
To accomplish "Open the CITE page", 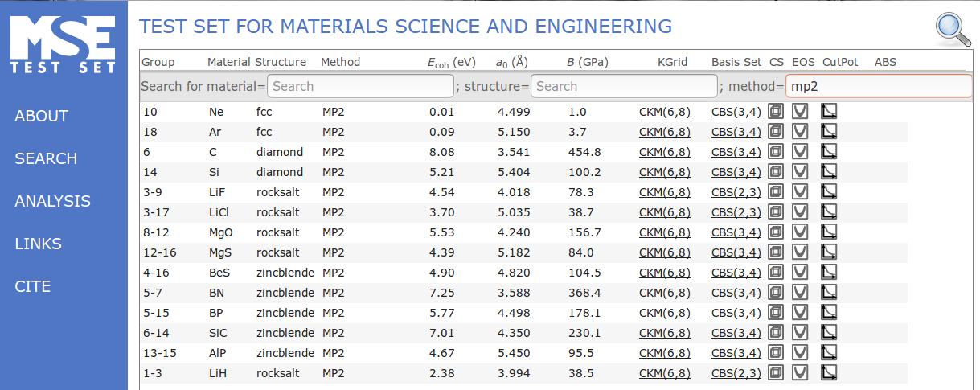I will point(32,286).
